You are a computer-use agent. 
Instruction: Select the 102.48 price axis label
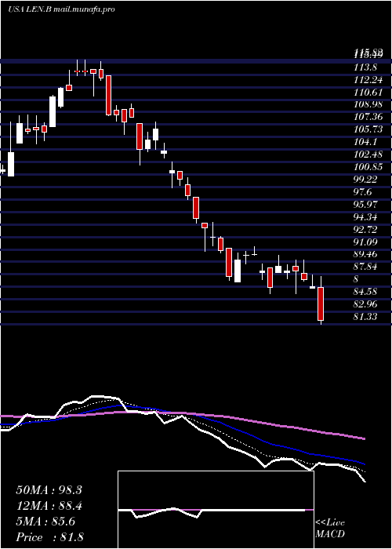(368, 155)
